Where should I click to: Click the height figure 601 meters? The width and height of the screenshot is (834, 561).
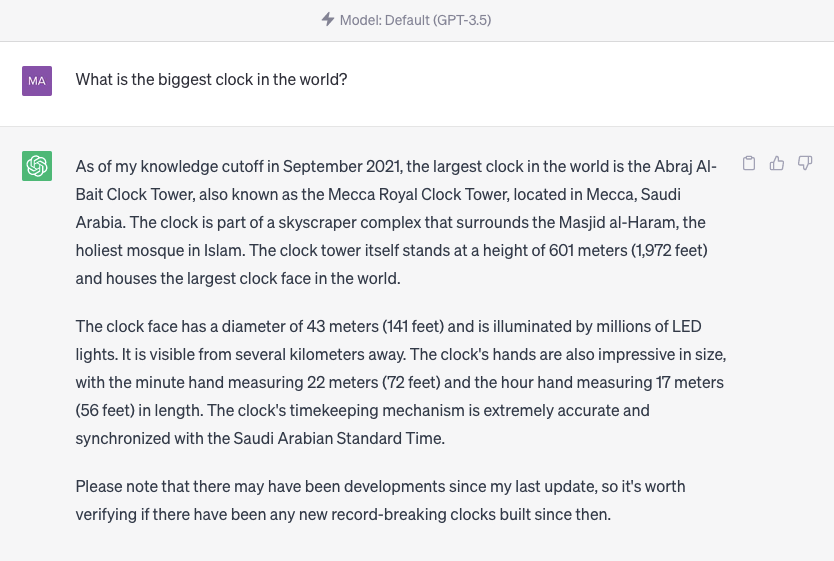pos(588,250)
